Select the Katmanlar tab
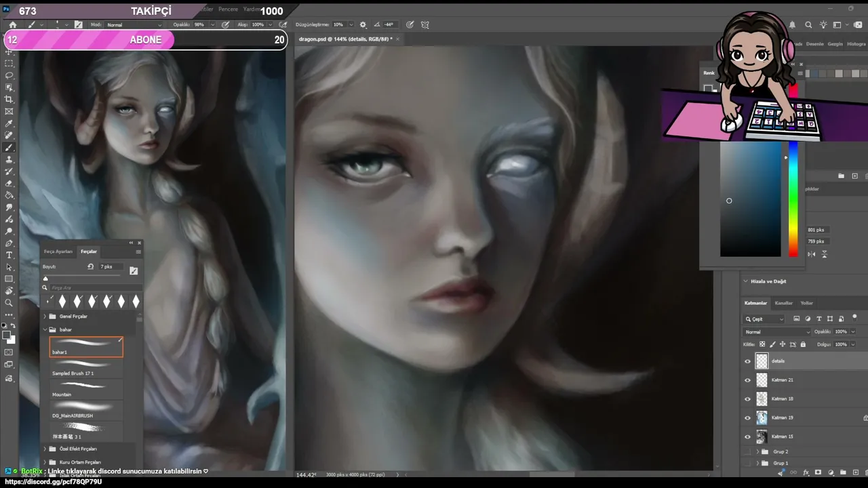868x488 pixels. [x=755, y=303]
